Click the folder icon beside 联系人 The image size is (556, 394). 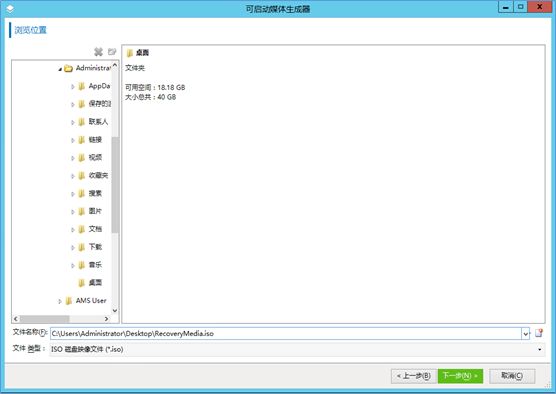coord(82,122)
